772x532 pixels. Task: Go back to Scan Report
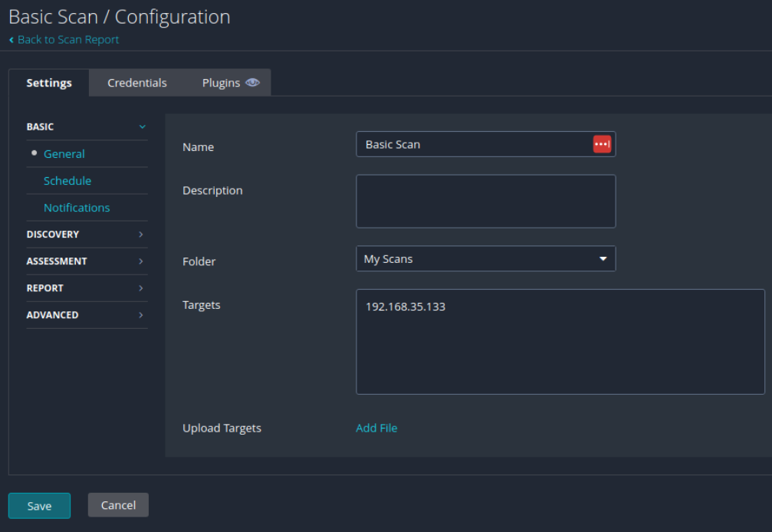click(x=67, y=39)
